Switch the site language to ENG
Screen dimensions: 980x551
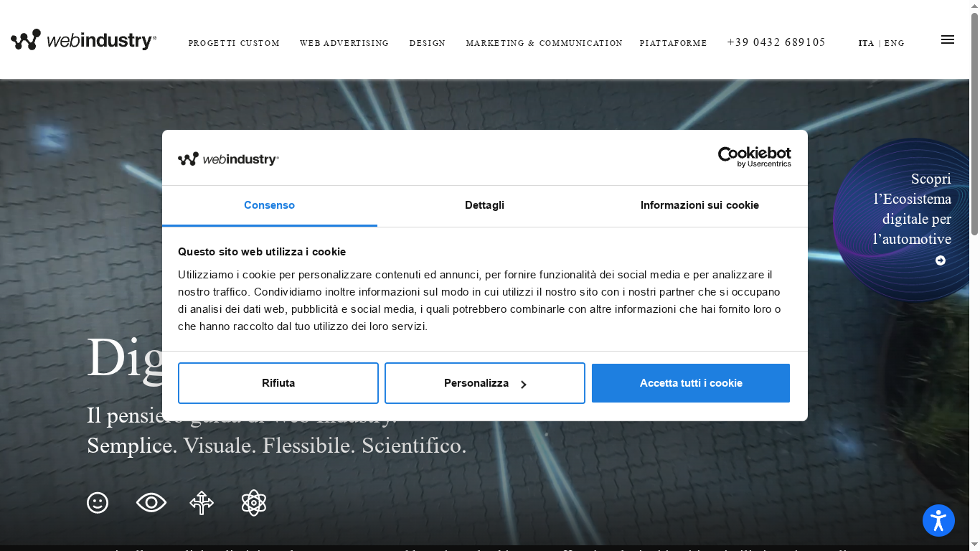895,43
